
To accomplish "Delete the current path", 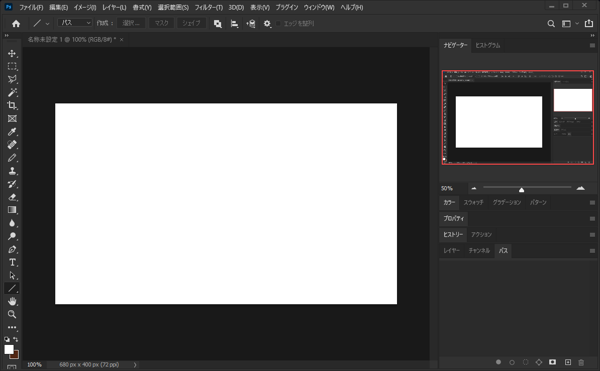I will 581,362.
